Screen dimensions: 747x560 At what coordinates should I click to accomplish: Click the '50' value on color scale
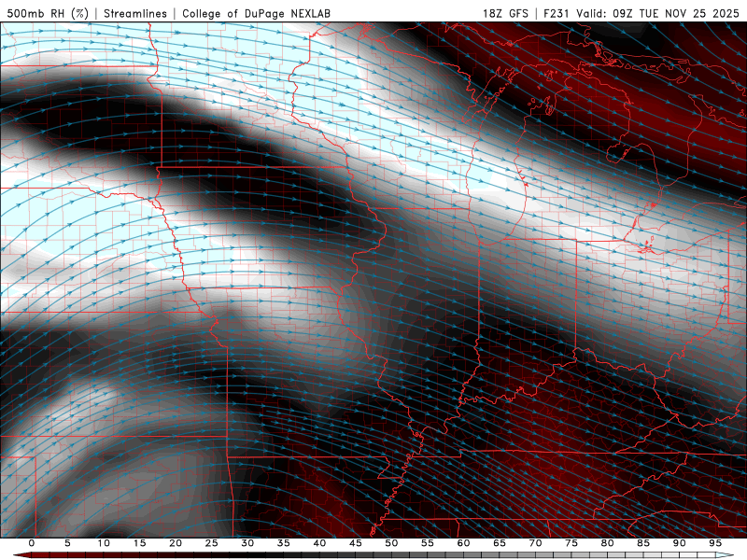click(391, 543)
